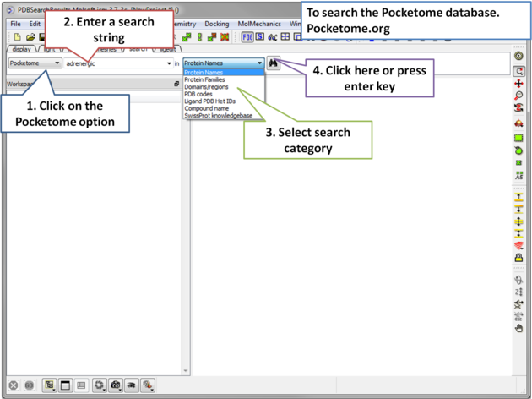The width and height of the screenshot is (532, 399).
Task: Choose PDB codes from the category list
Action: pyautogui.click(x=198, y=94)
